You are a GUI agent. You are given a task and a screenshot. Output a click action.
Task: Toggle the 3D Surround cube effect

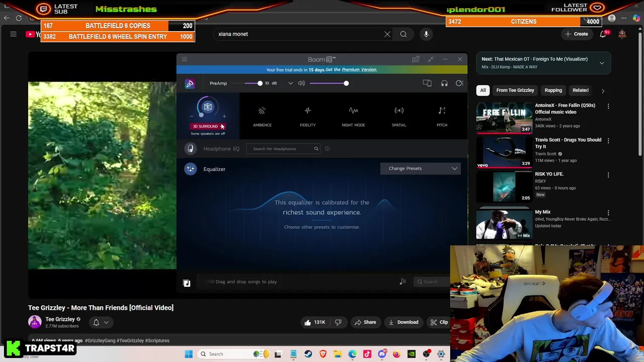208,107
